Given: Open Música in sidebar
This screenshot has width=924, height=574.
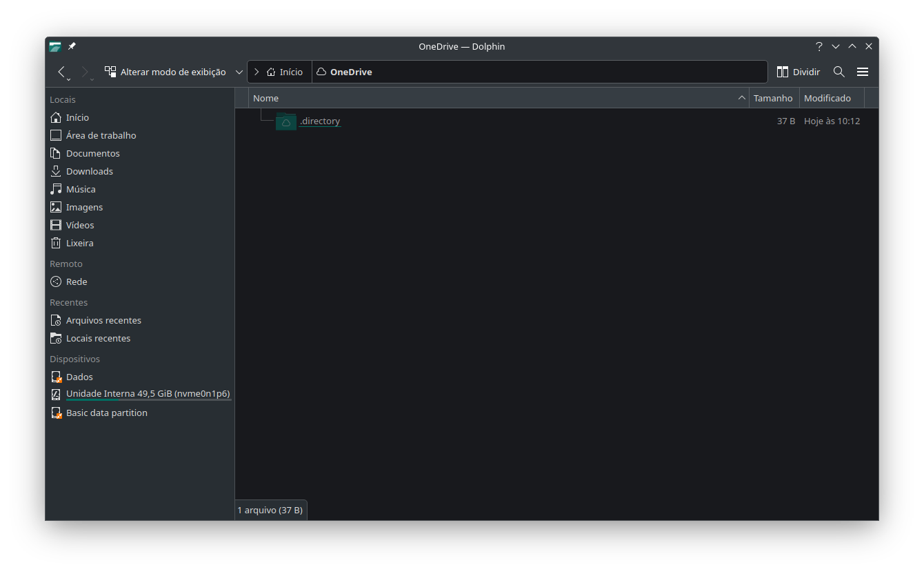Looking at the screenshot, I should pyautogui.click(x=140, y=189).
